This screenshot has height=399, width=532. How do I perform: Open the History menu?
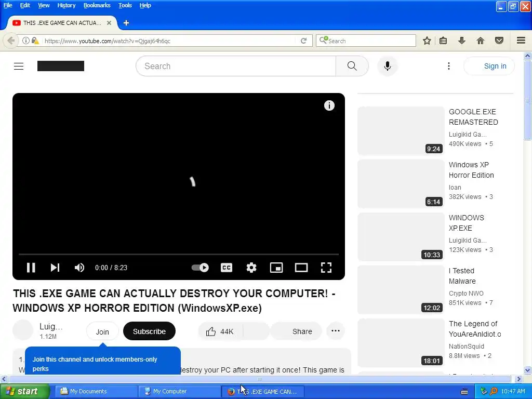[x=66, y=5]
